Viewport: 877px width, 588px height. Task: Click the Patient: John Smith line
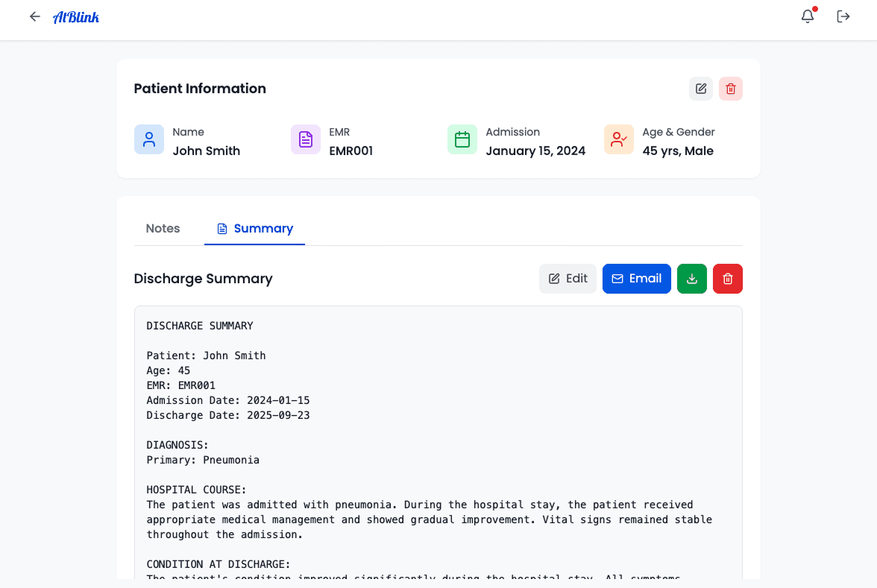206,355
